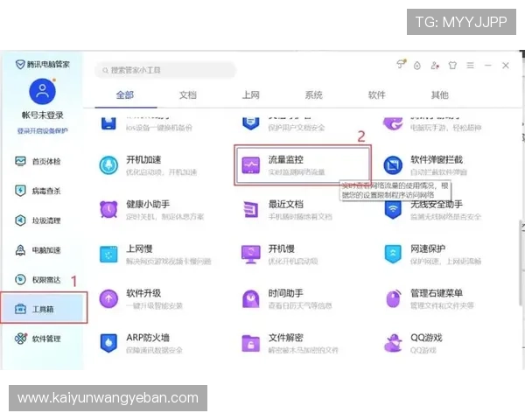Open the skin (shirt) icon in title bar
The height and width of the screenshot is (420, 525).
pos(452,66)
